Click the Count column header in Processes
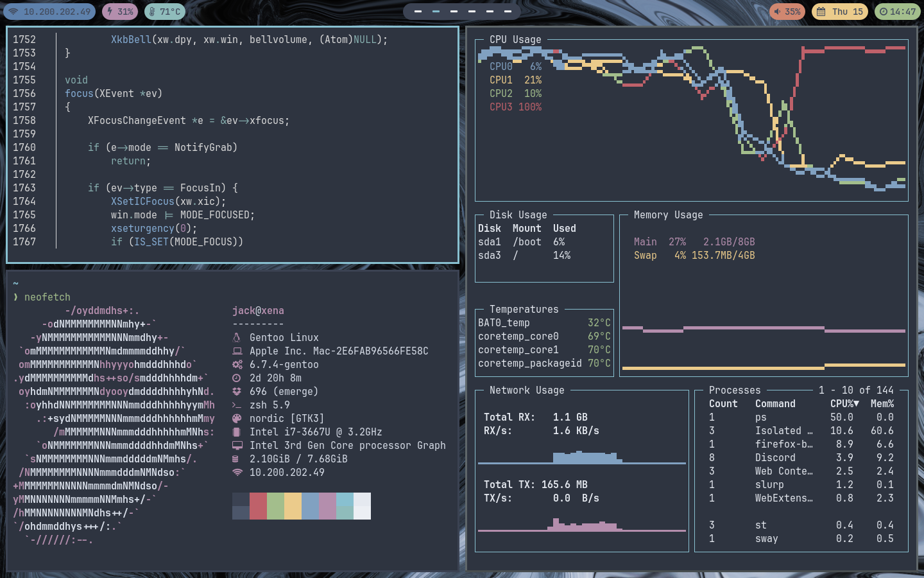 pyautogui.click(x=723, y=403)
